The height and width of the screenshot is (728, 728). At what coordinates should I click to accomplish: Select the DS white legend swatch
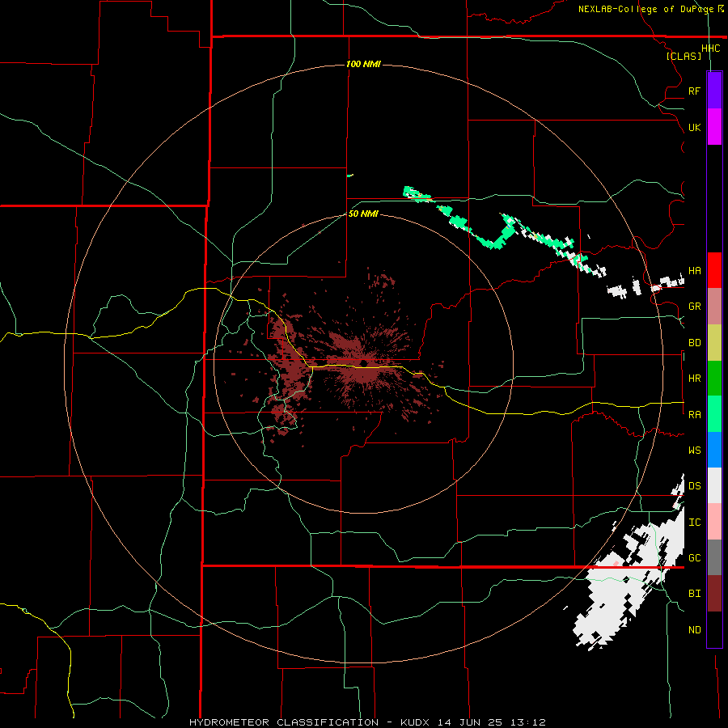tap(714, 485)
